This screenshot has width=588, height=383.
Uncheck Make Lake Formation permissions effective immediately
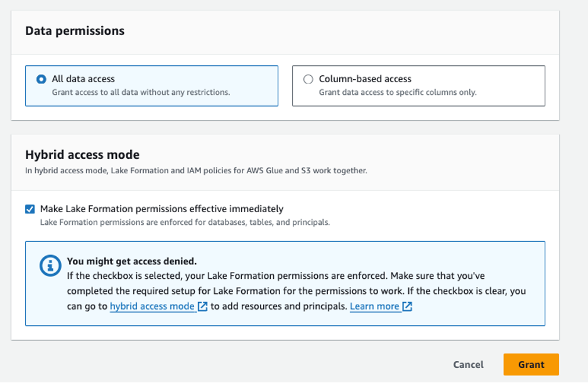click(x=30, y=209)
